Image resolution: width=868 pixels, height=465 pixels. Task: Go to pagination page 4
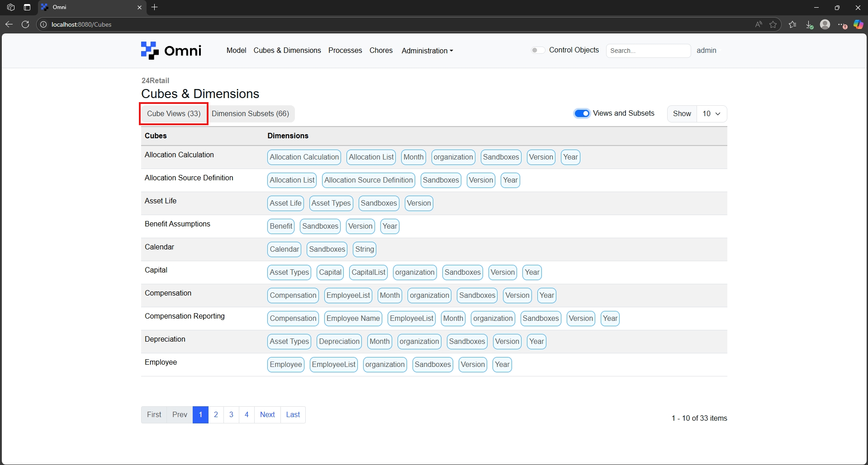[x=247, y=415]
